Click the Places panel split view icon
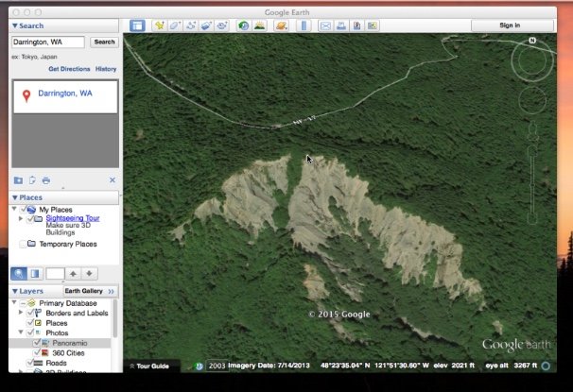 tap(35, 273)
